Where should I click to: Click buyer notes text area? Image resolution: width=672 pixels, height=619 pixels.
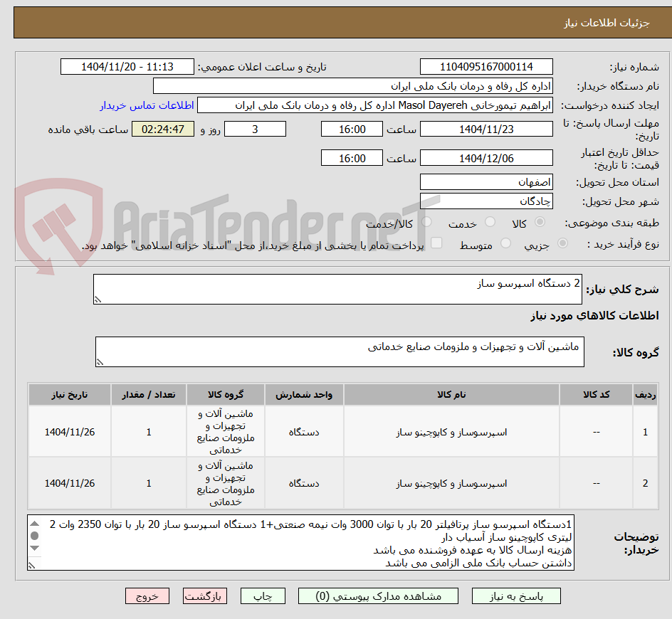[x=301, y=543]
